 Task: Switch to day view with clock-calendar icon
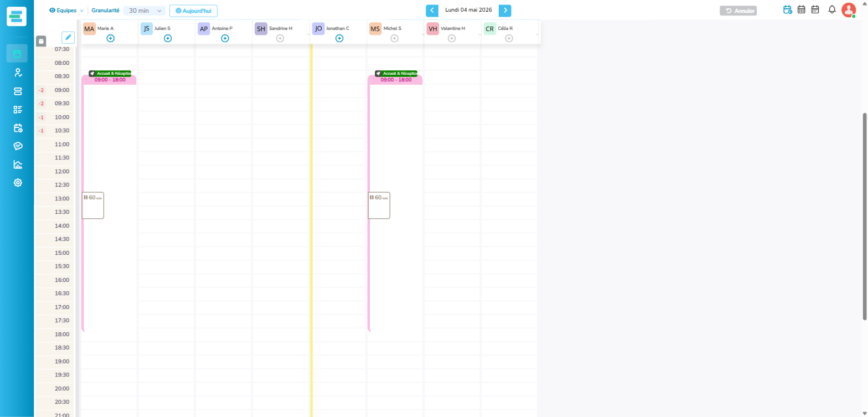pyautogui.click(x=787, y=9)
